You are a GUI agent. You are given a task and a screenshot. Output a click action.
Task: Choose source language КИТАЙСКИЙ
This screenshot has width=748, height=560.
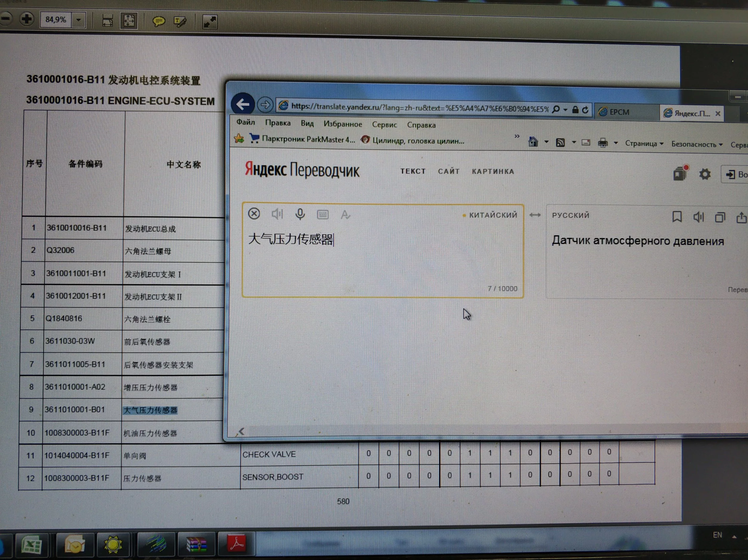(x=493, y=215)
